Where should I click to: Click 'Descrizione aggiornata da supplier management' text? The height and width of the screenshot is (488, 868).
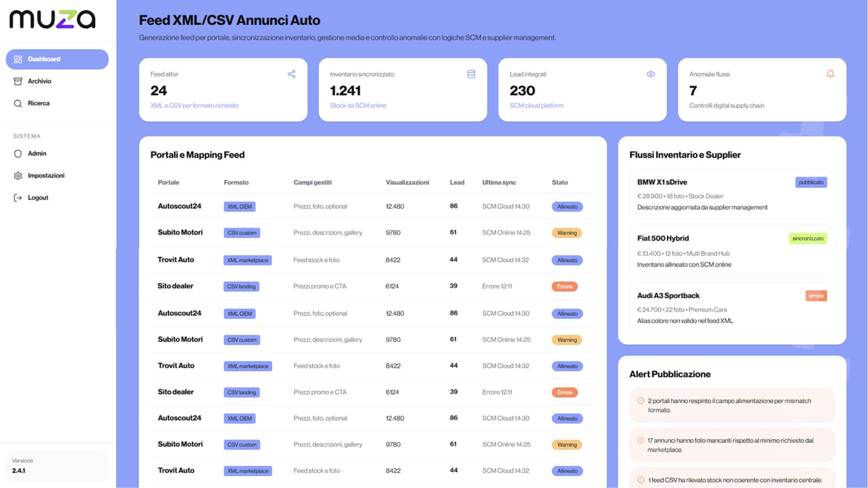[702, 207]
